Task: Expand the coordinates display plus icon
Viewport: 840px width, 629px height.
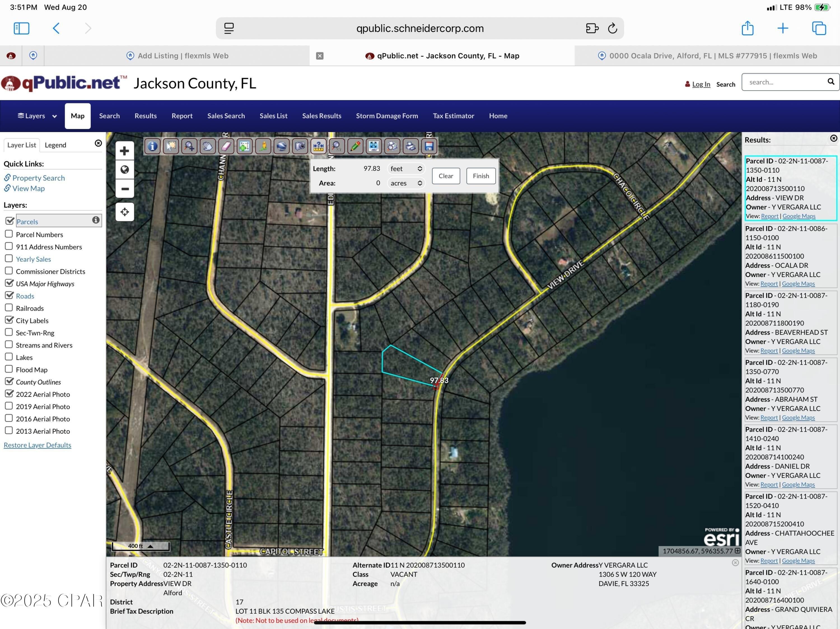Action: 738,550
